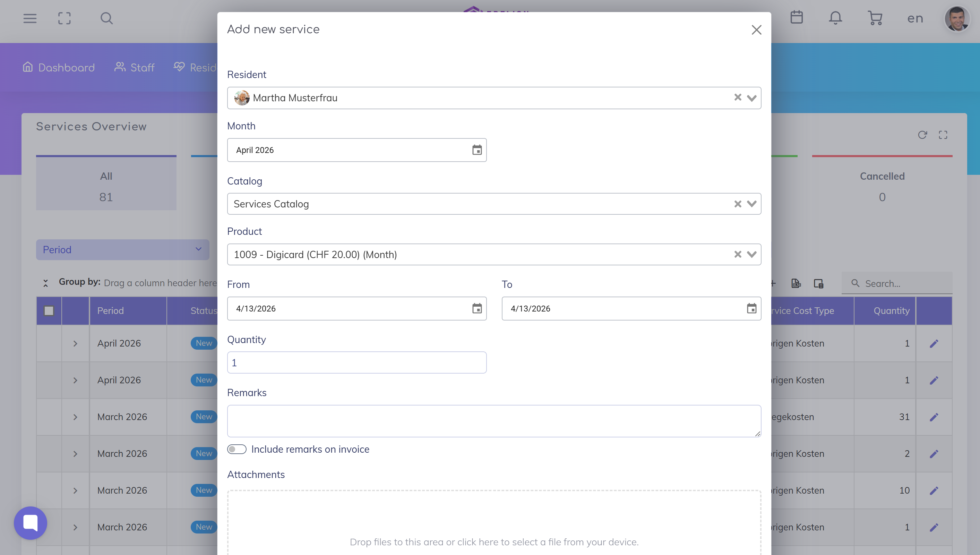The image size is (980, 555).
Task: Switch language via the 'en' link
Action: click(915, 18)
